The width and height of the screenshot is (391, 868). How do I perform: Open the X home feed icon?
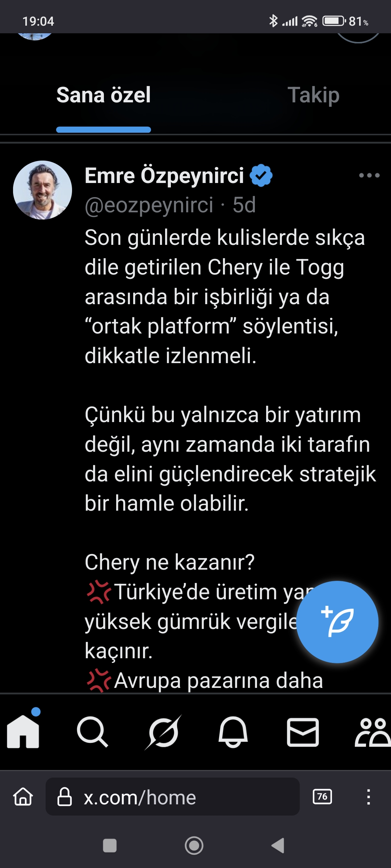coord(23,731)
